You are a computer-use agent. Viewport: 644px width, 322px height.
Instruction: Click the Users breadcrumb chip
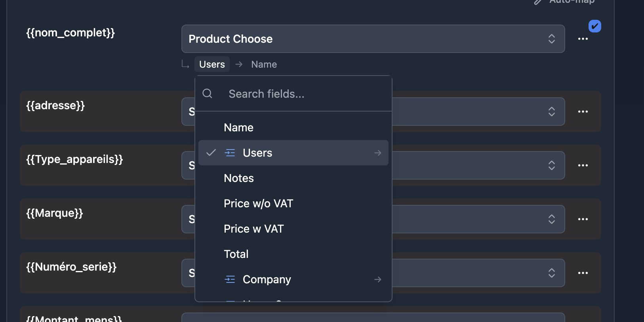[212, 64]
